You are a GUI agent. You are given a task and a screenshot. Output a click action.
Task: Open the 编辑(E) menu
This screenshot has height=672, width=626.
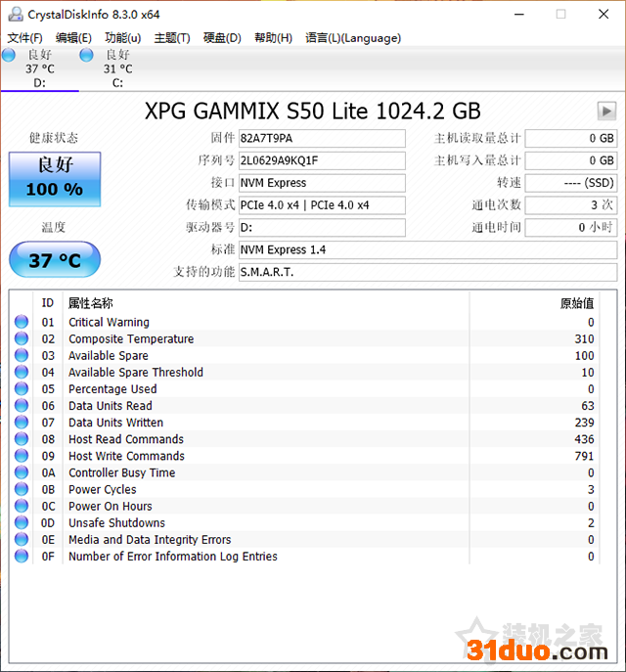click(73, 38)
